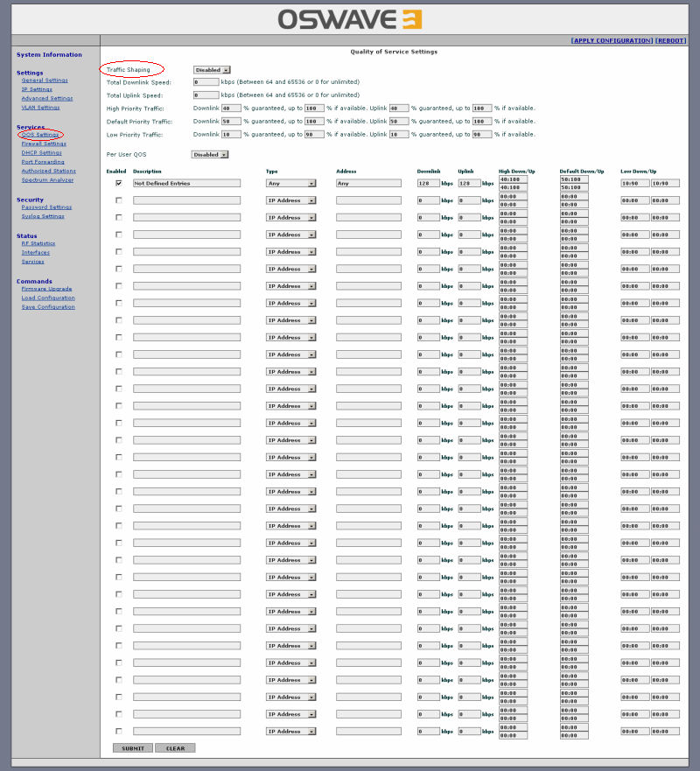700x771 pixels.
Task: Open Spectrum Analyzer link
Action: point(47,180)
